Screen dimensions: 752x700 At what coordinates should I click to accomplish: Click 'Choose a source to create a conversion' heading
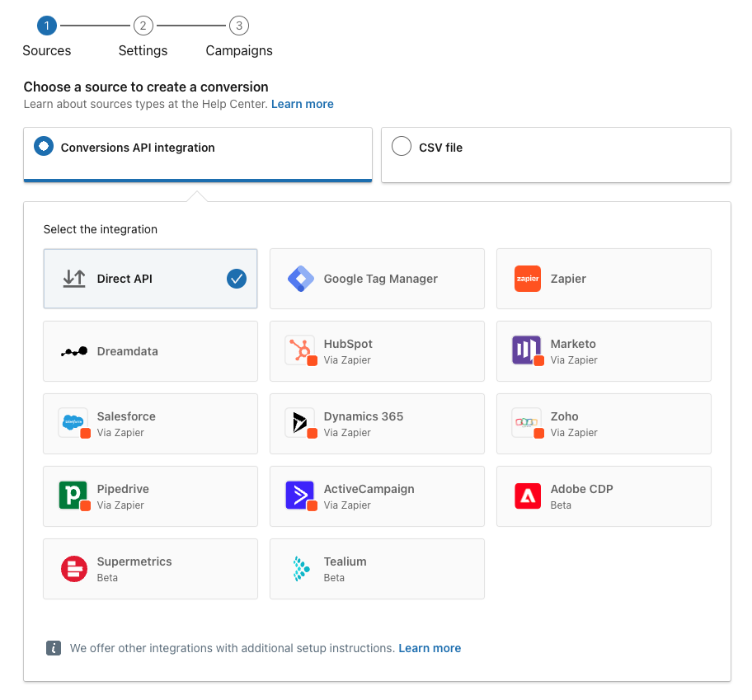click(x=146, y=87)
